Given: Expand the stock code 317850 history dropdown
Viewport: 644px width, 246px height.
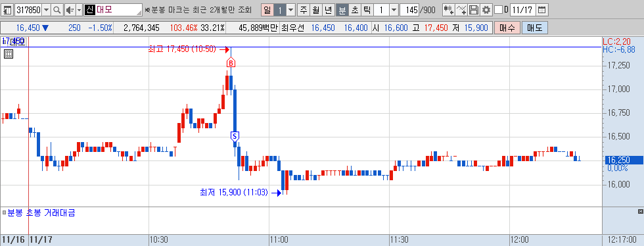Looking at the screenshot, I should point(46,10).
